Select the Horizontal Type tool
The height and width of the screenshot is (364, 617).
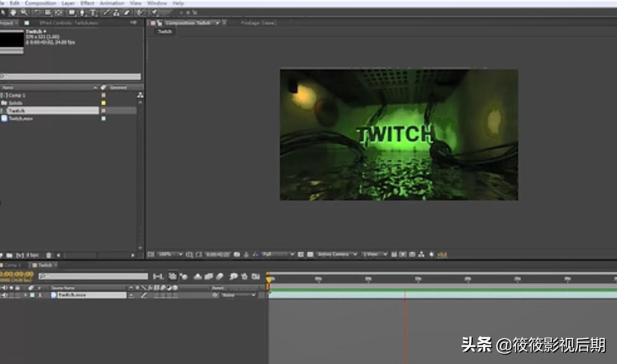point(93,13)
